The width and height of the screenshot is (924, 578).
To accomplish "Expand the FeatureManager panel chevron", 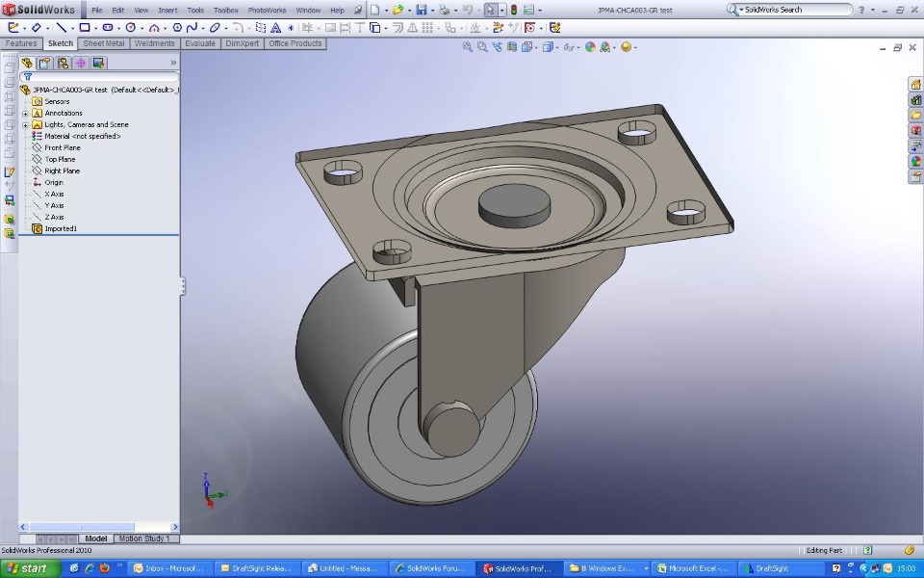I will [173, 63].
